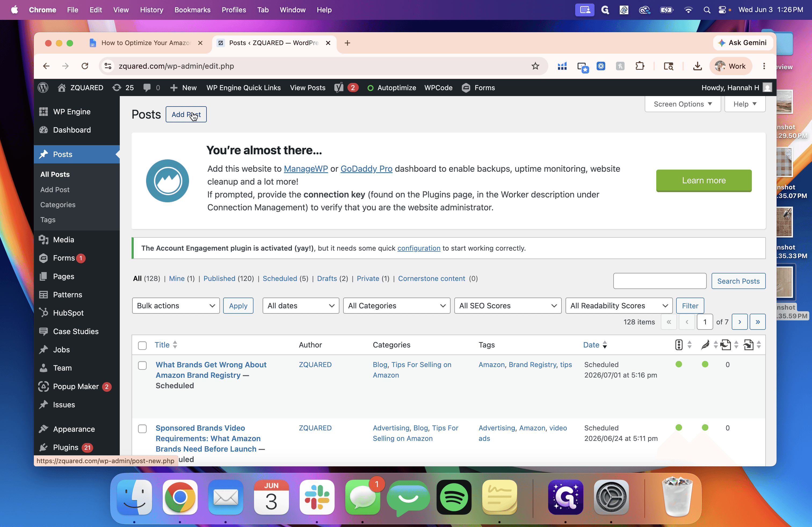Image resolution: width=812 pixels, height=527 pixels.
Task: Open Yoast SEO icon with 2 notifications
Action: [346, 87]
